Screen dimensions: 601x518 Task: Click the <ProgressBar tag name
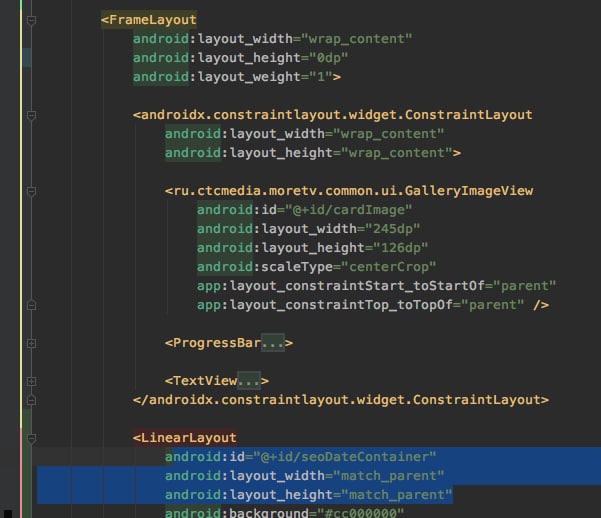click(213, 343)
